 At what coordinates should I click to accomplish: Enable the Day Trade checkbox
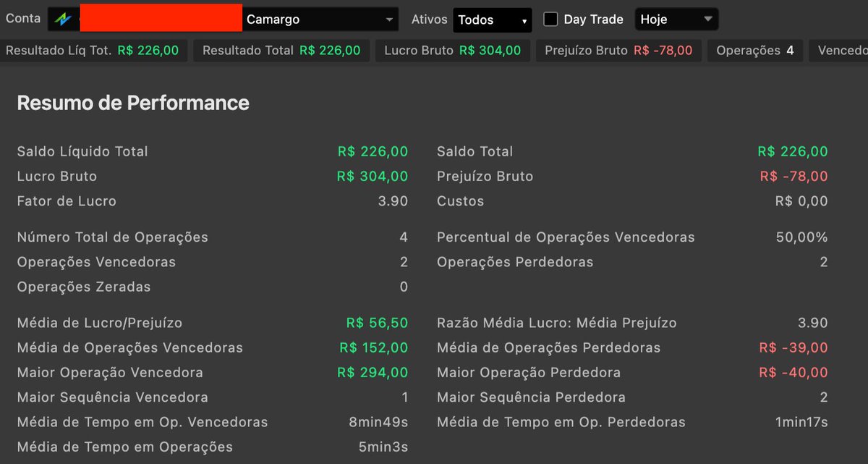pyautogui.click(x=550, y=20)
